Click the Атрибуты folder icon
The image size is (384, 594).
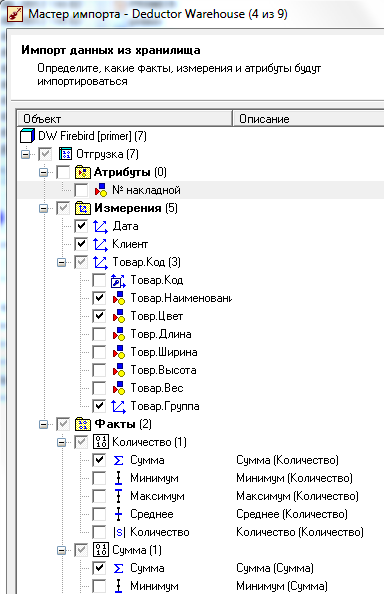pyautogui.click(x=83, y=172)
